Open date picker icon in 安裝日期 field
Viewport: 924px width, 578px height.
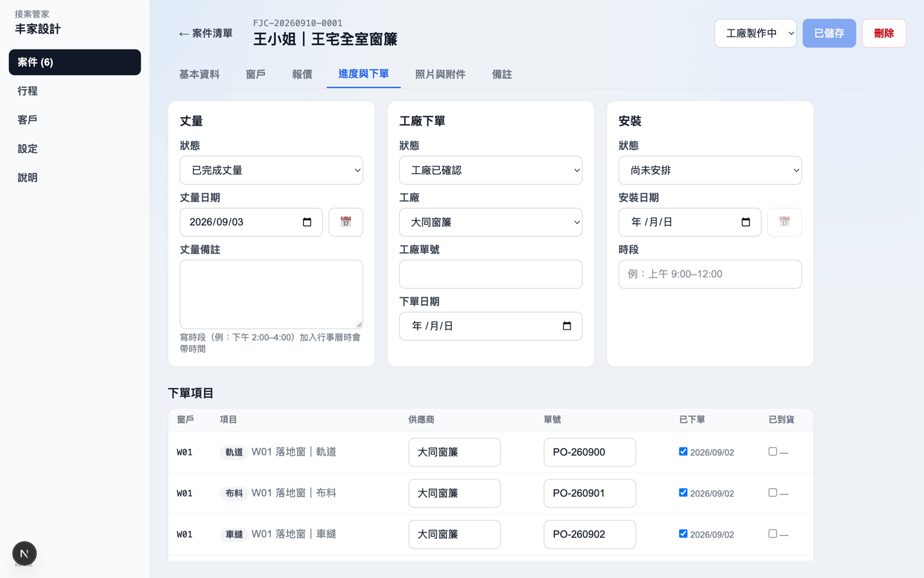click(x=746, y=222)
